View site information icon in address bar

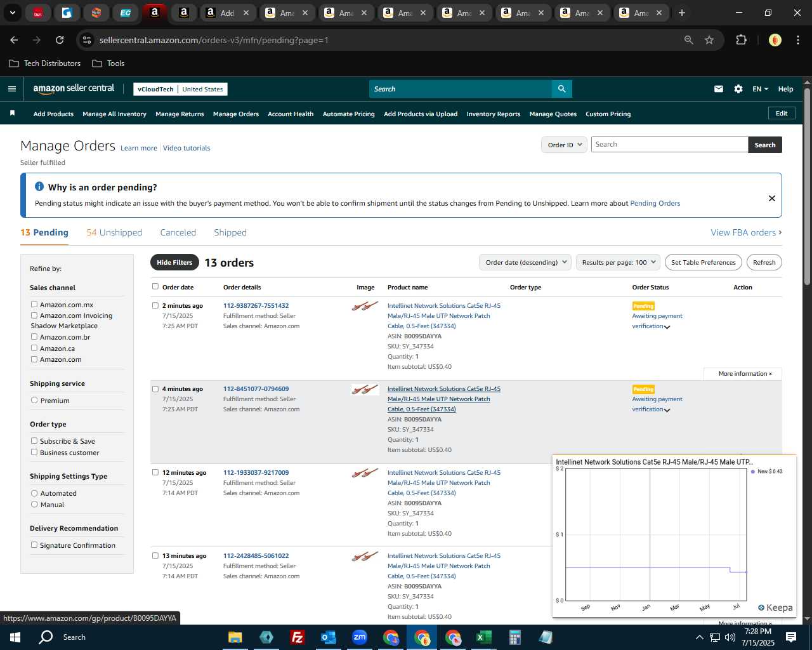[87, 40]
